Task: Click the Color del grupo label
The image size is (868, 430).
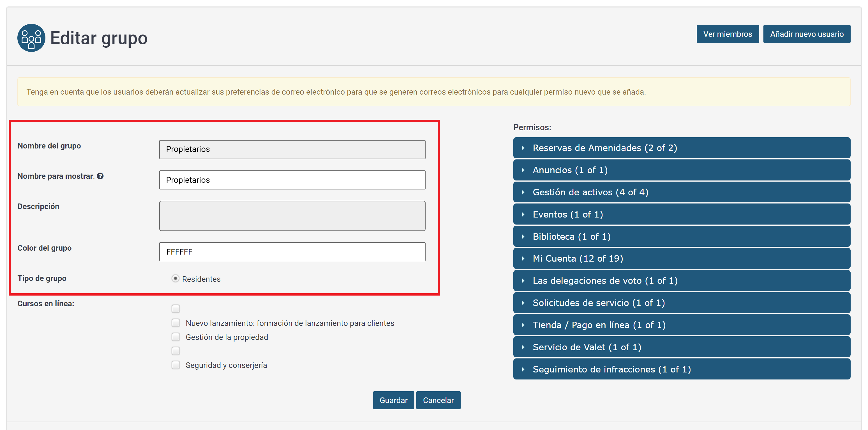Action: [45, 248]
